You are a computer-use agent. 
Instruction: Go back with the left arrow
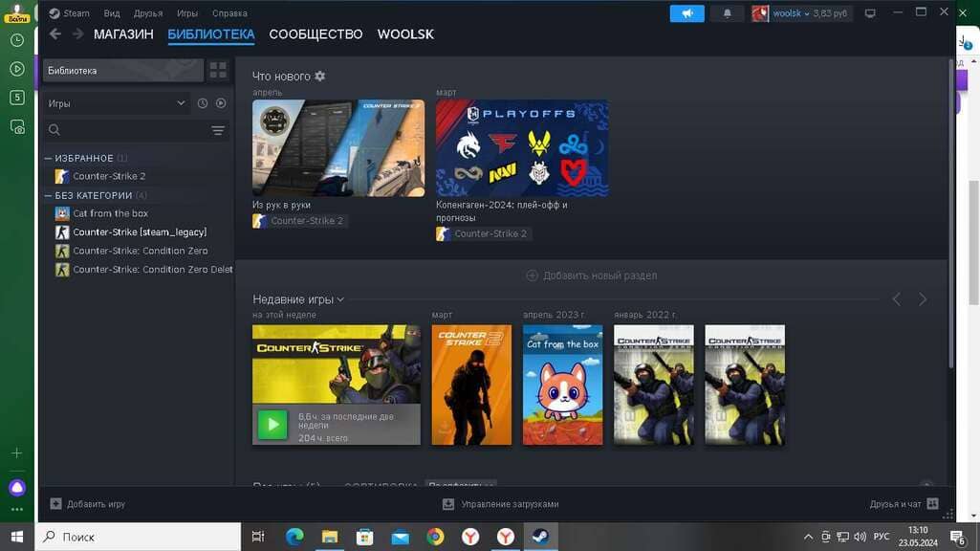pyautogui.click(x=55, y=34)
